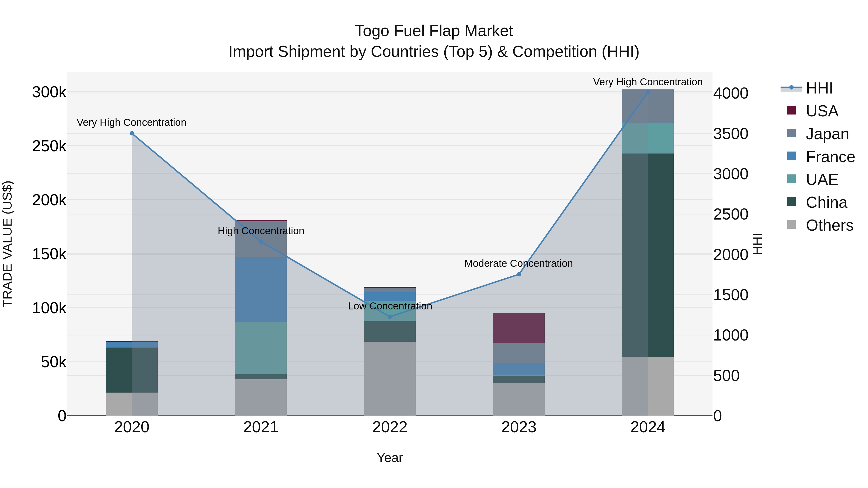Image resolution: width=868 pixels, height=488 pixels.
Task: Click the 150k left axis tick
Action: (x=49, y=254)
